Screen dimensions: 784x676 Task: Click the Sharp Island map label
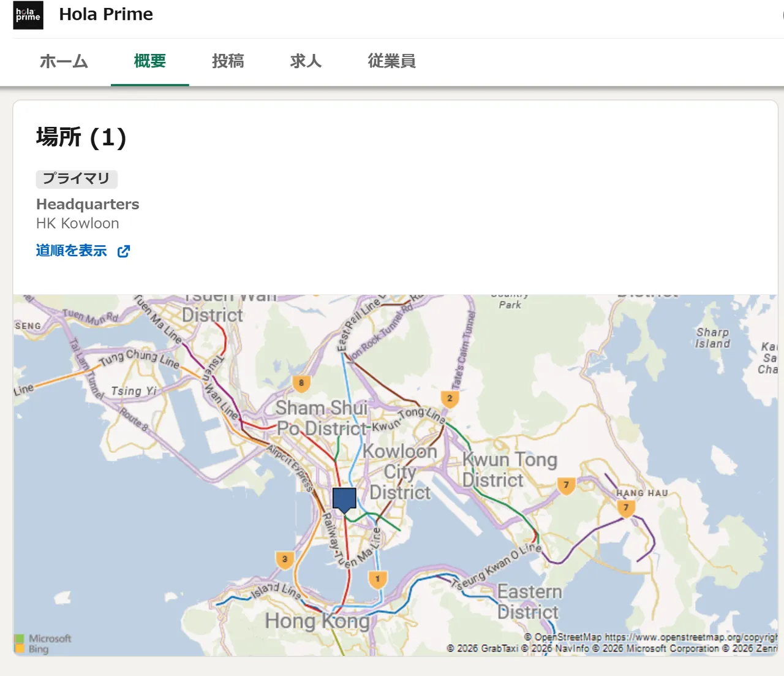(x=712, y=338)
